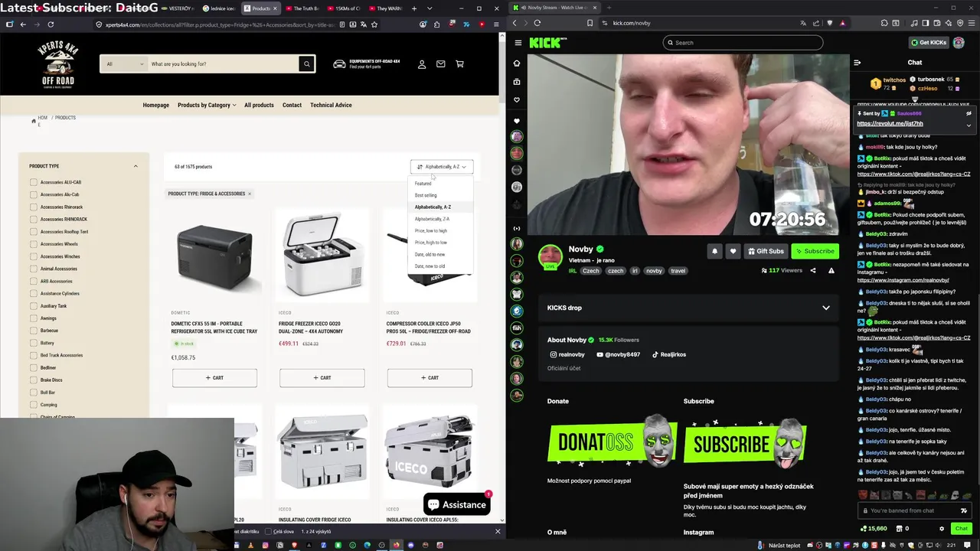Viewport: 980px width, 551px height.
Task: Open chat settings gear icon
Action: (942, 528)
